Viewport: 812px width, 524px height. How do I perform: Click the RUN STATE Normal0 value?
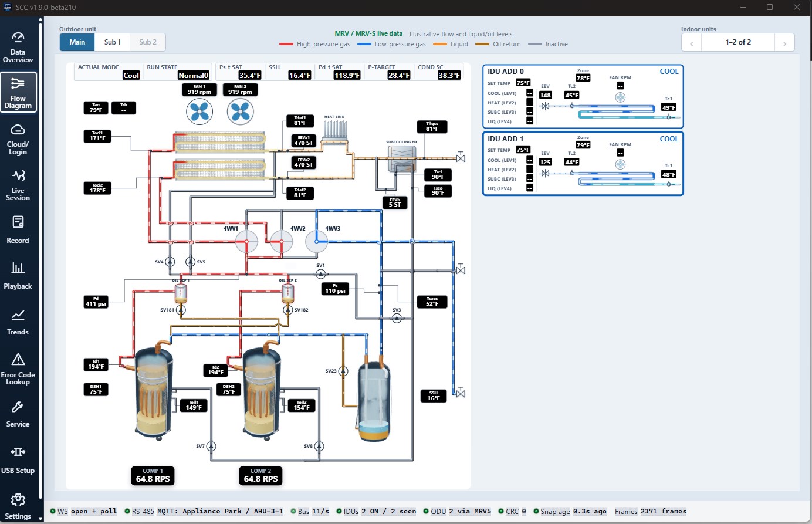[194, 75]
